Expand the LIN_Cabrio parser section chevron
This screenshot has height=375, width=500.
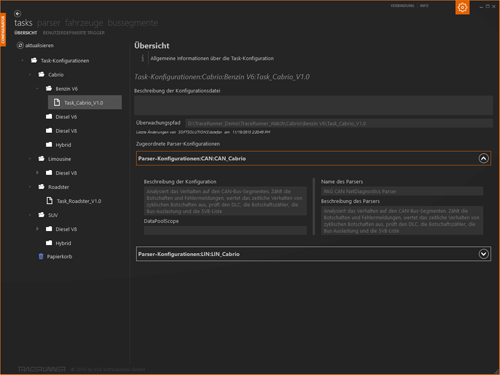coord(484,254)
